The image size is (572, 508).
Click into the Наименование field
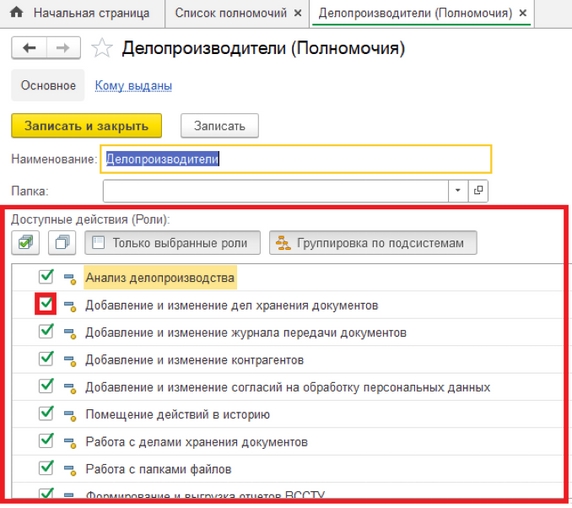[x=296, y=159]
